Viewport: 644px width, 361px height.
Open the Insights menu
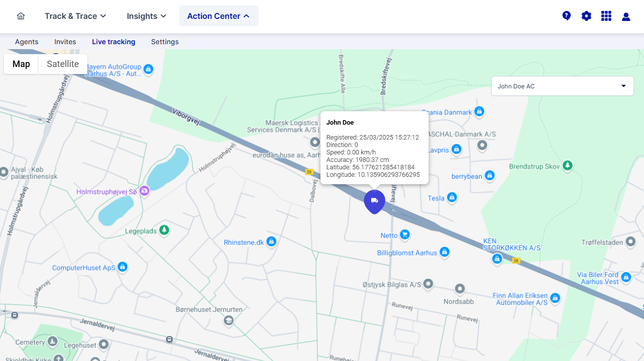(x=146, y=15)
